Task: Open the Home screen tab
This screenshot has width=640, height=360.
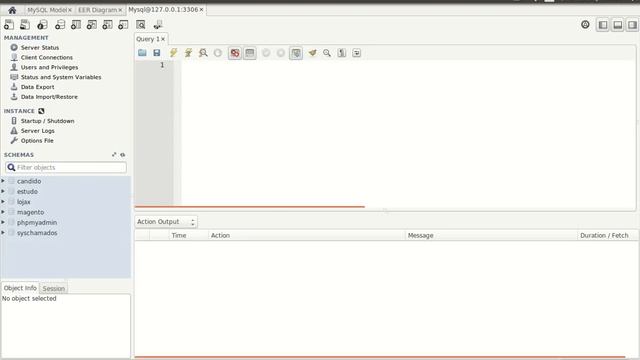Action: [12, 10]
